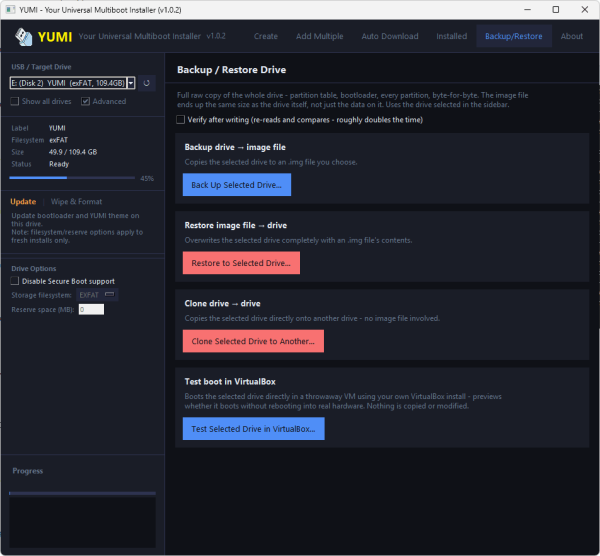Launch Test Selected Drive in VirtualBox
The width and height of the screenshot is (600, 556).
(253, 429)
